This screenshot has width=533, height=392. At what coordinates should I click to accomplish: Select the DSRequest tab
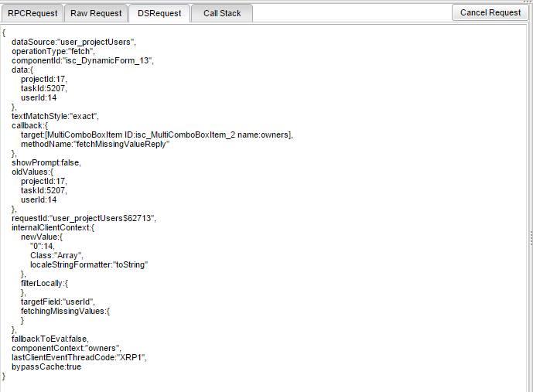coord(159,13)
